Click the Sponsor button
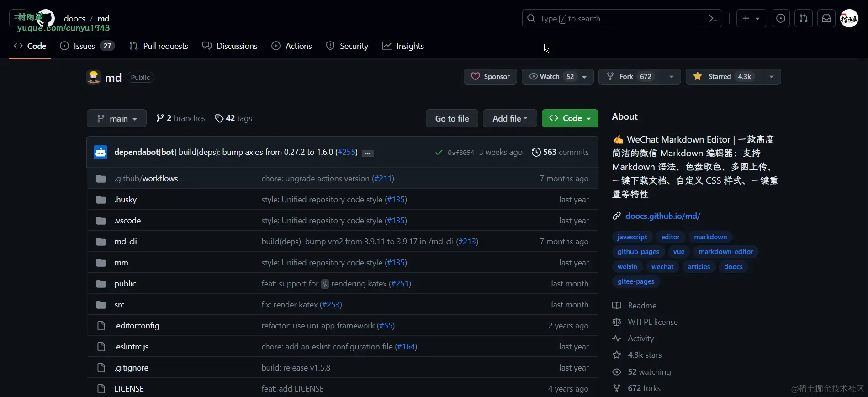 click(490, 77)
